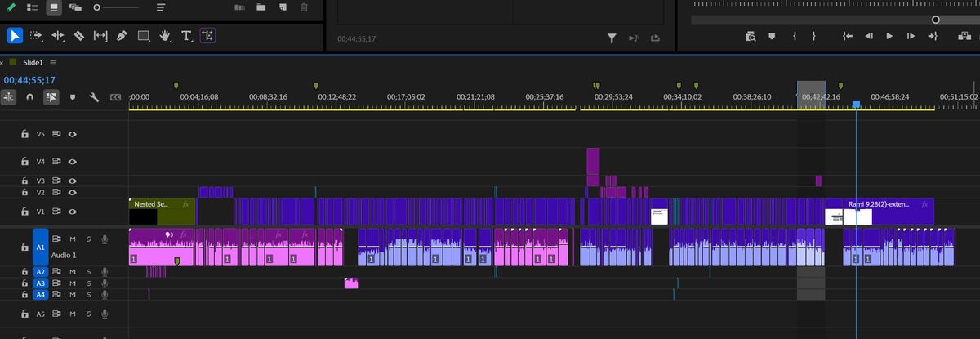Click the Lift button

(x=963, y=36)
